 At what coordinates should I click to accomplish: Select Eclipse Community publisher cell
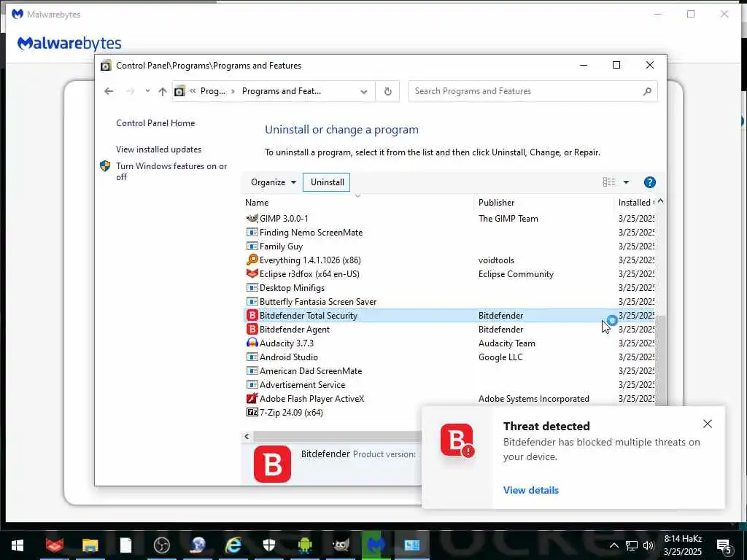pyautogui.click(x=516, y=274)
